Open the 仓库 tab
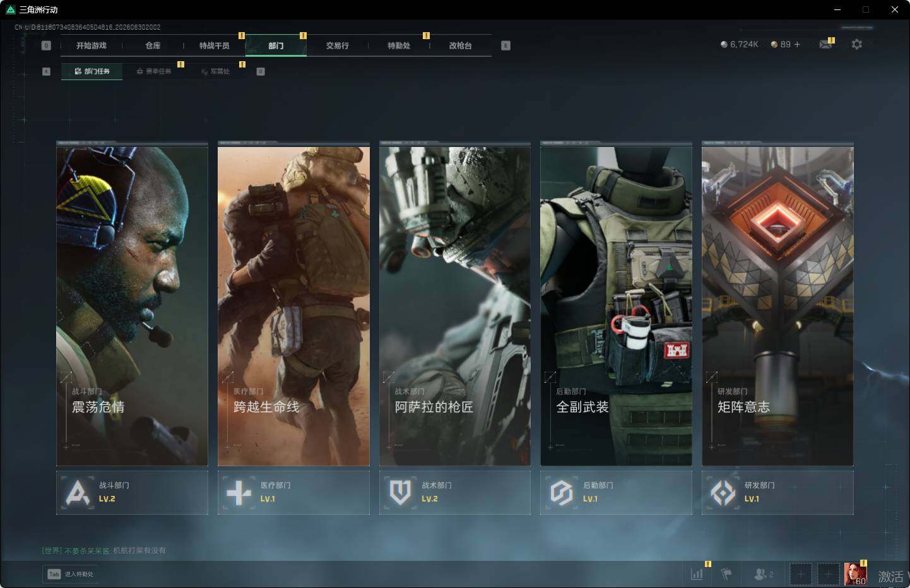The height and width of the screenshot is (588, 910). [153, 45]
